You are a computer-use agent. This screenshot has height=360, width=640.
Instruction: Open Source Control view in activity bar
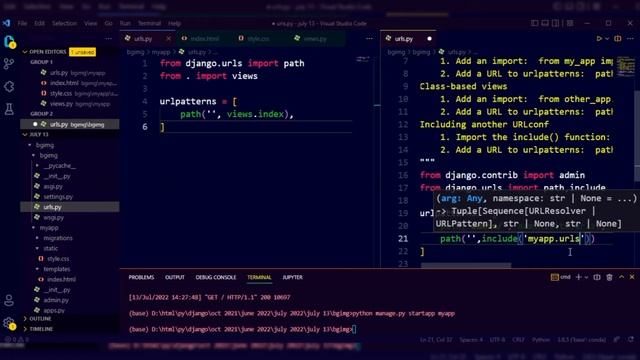tap(9, 64)
